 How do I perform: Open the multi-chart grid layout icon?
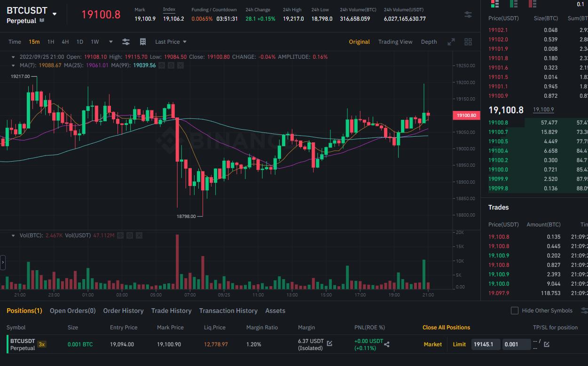468,42
